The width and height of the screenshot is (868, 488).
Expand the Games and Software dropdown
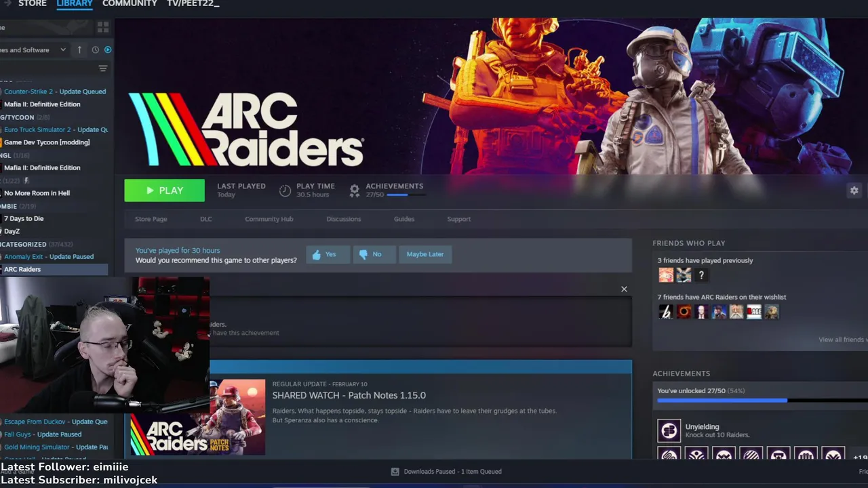[33, 49]
